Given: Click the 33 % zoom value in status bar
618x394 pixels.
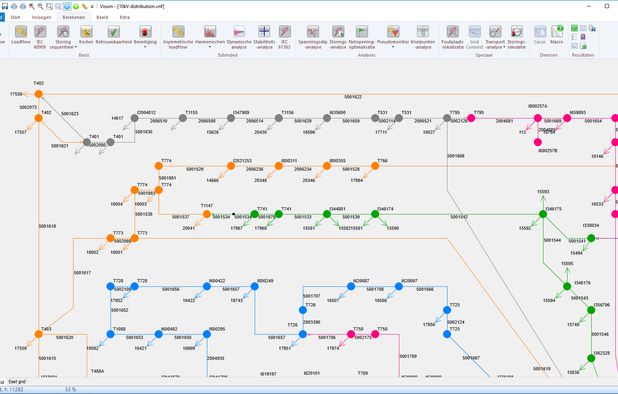Looking at the screenshot, I should coord(70,389).
